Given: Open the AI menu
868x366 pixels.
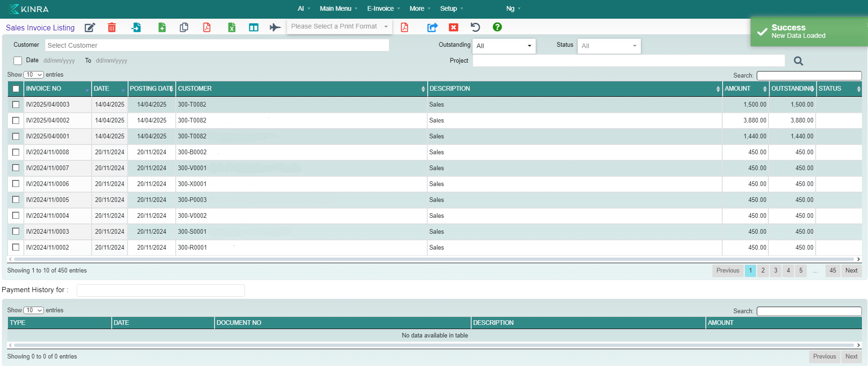Looking at the screenshot, I should [304, 8].
